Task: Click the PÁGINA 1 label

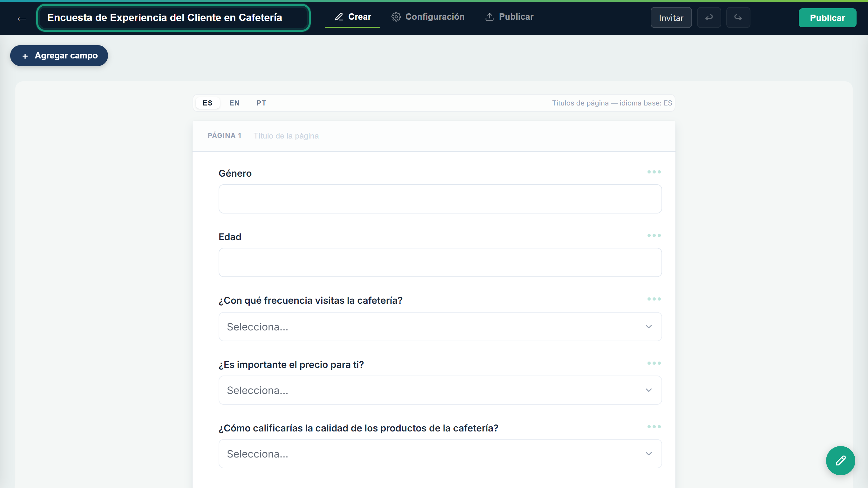Action: (224, 136)
